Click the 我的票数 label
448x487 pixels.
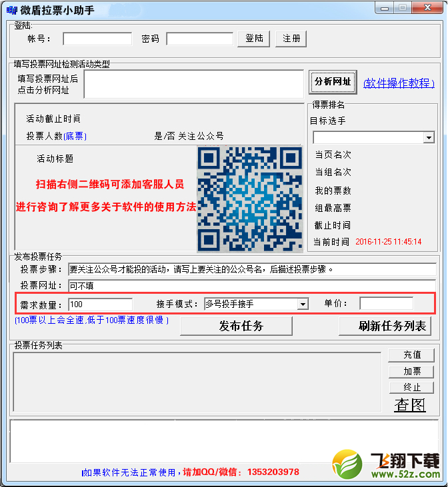coord(333,191)
